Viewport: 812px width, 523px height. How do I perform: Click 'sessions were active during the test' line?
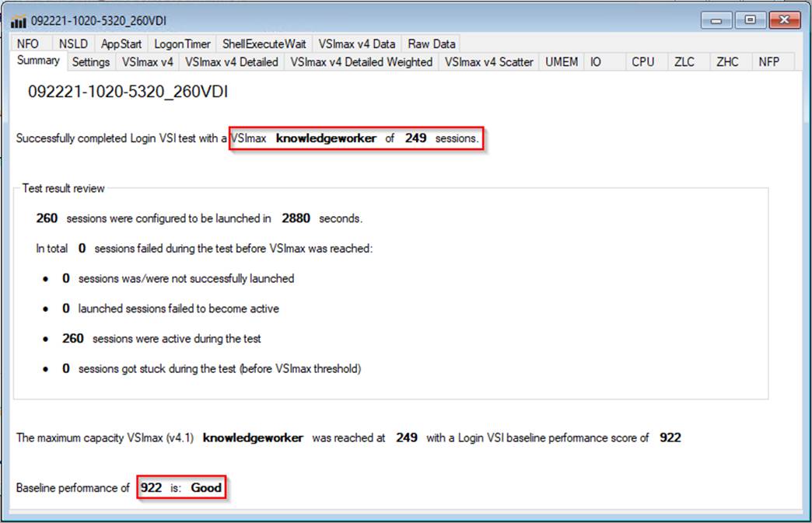click(177, 338)
